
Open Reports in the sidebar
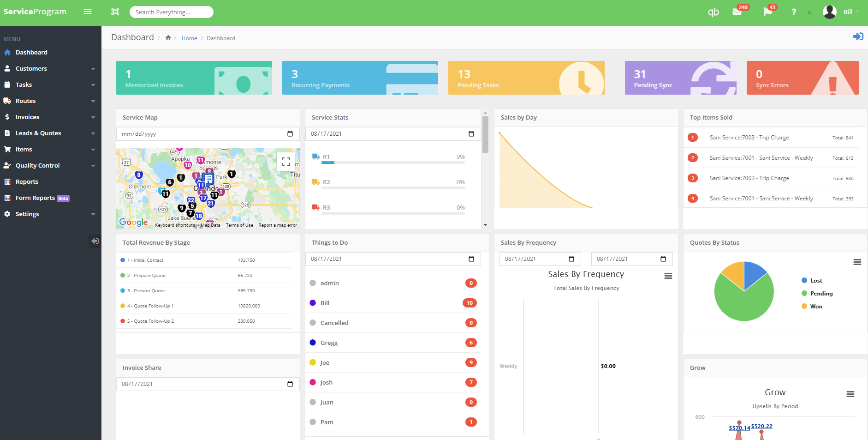[x=51, y=182]
